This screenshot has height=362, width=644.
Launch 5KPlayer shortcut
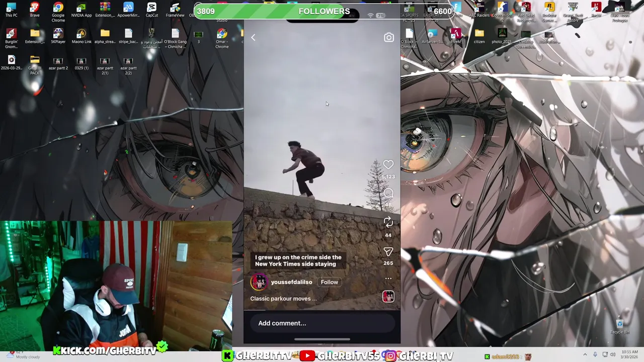pos(58,36)
